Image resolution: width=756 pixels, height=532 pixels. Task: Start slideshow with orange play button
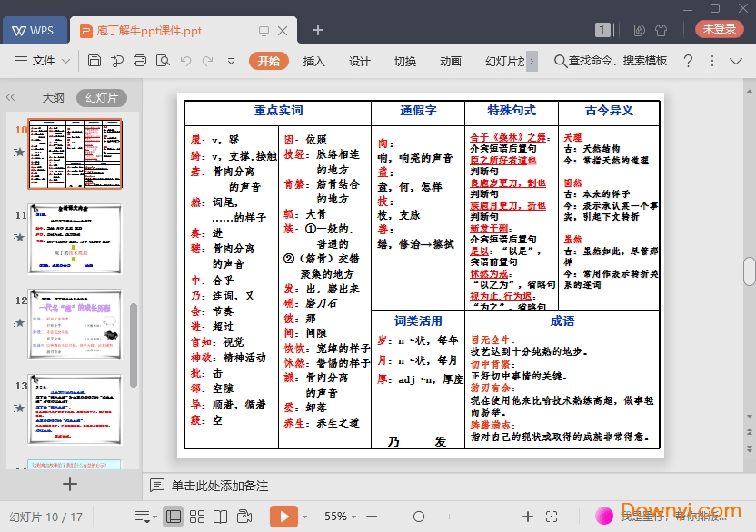(x=283, y=517)
